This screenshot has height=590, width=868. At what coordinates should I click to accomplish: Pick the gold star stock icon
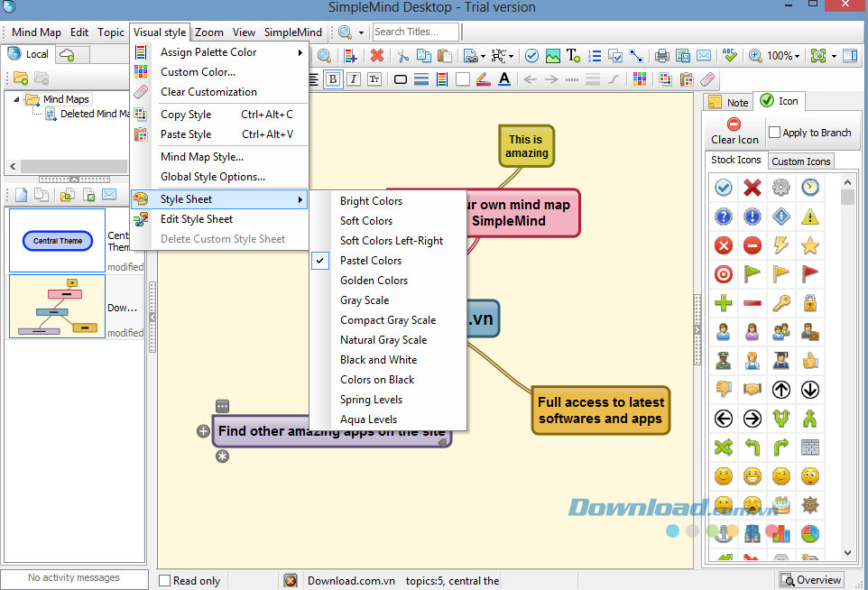pos(809,244)
